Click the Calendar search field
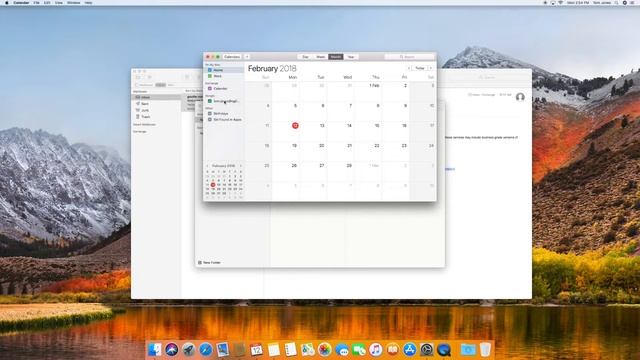 point(409,57)
